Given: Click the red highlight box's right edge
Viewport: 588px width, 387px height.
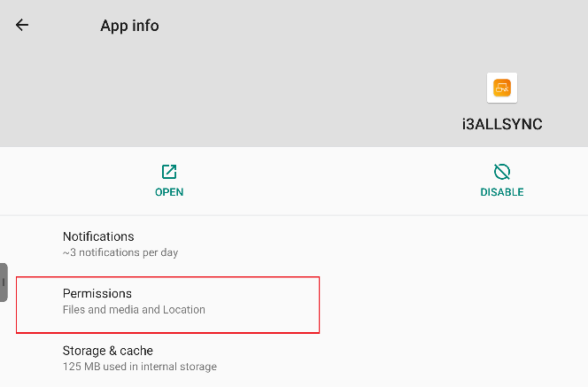Looking at the screenshot, I should point(319,305).
